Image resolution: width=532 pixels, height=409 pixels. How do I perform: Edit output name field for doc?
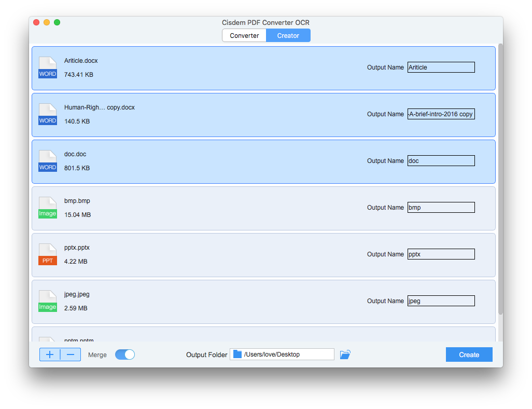[441, 161]
